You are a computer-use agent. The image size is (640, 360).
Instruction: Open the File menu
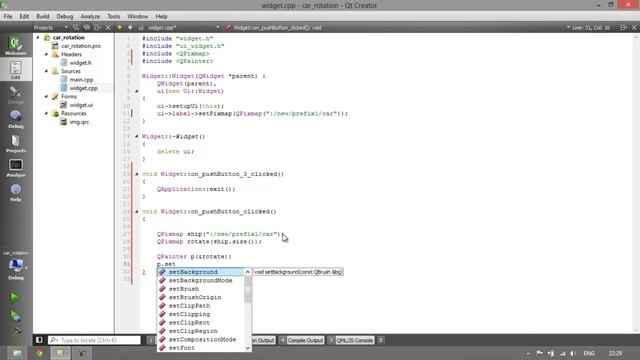pos(8,16)
